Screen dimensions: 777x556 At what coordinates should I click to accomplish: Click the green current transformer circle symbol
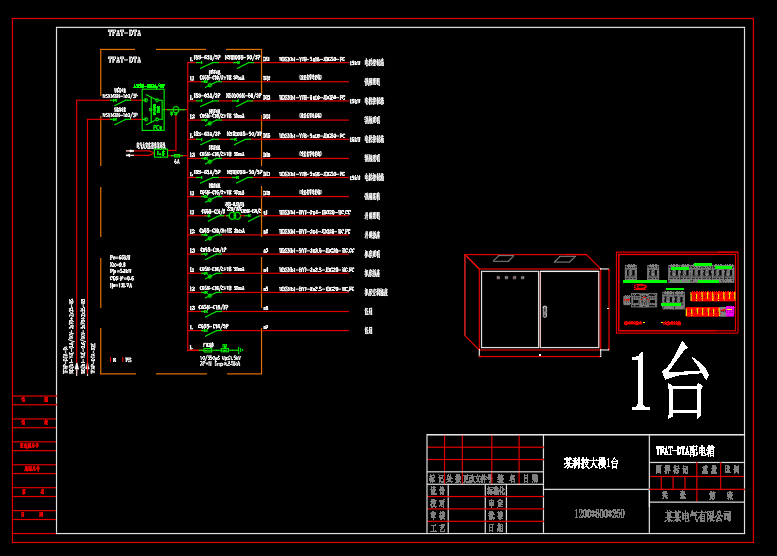tap(175, 110)
